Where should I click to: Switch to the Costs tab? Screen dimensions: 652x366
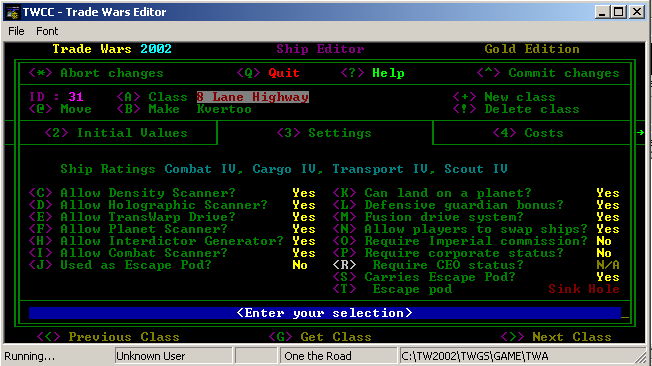pos(528,133)
